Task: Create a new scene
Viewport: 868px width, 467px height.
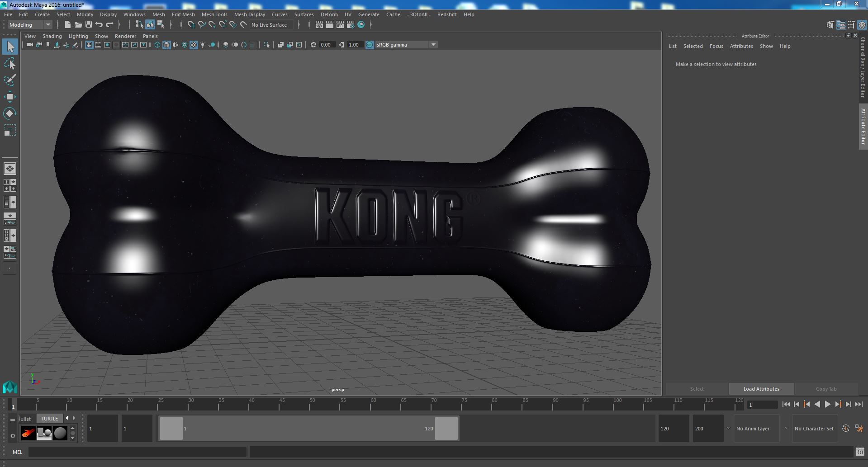Action: [67, 24]
